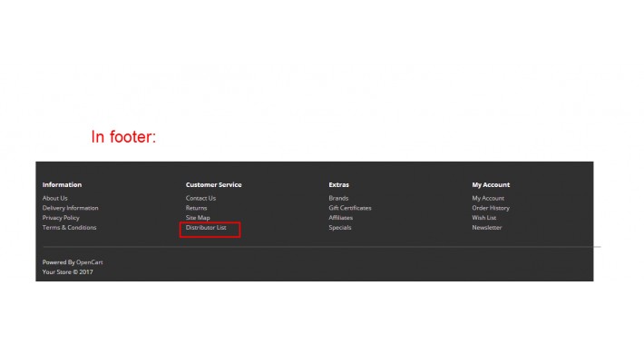Open the Terms & Conditions link
Screen dimensions: 644x345
pyautogui.click(x=70, y=227)
